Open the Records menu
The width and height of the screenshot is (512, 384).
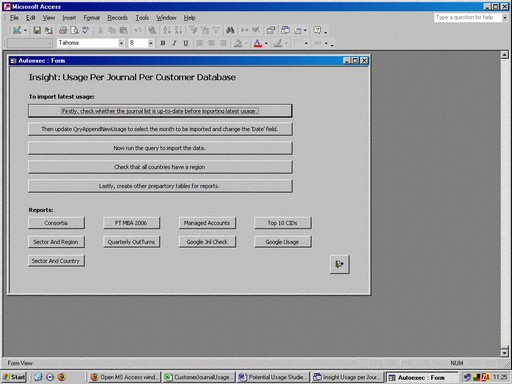[x=117, y=18]
